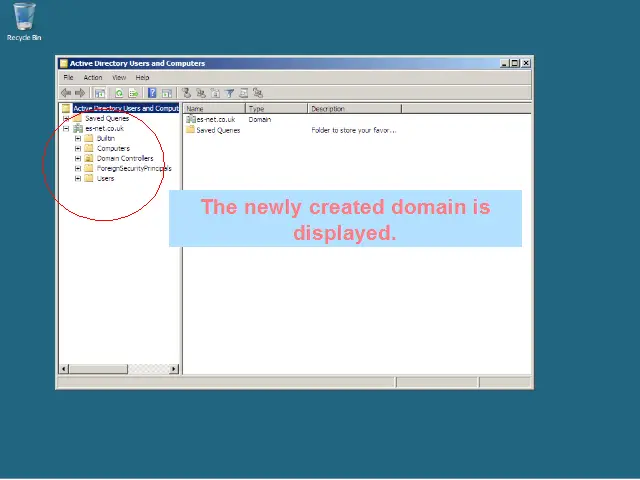Select the Active Directory Users and Computers root node
The image size is (640, 480).
pos(126,109)
